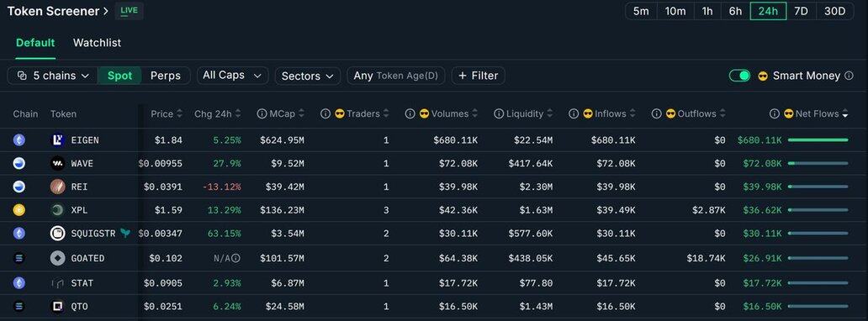Switch to the Watchlist tab
This screenshot has width=868, height=321.
pos(97,43)
